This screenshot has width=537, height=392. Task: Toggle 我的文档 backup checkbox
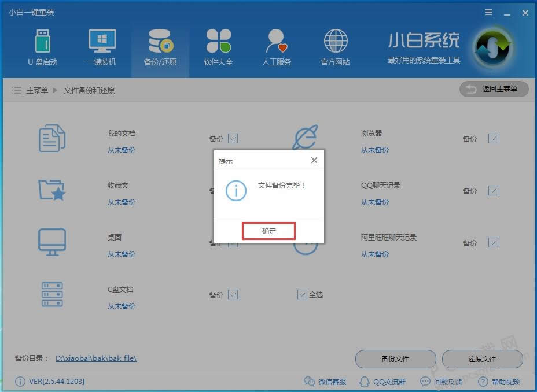click(233, 139)
